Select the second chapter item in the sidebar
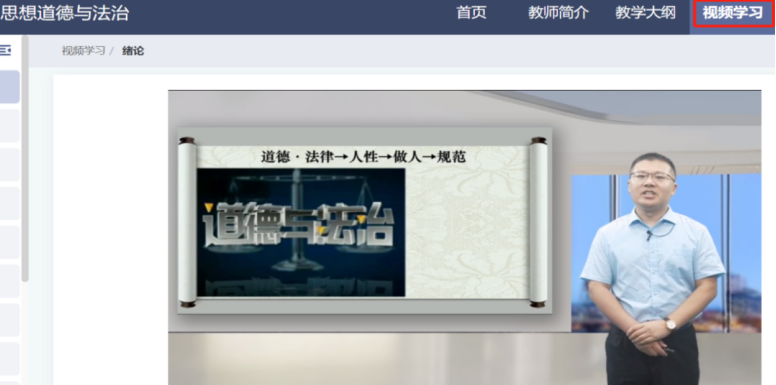 tap(9, 126)
